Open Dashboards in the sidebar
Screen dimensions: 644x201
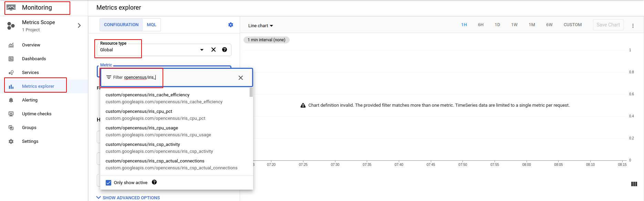point(34,59)
